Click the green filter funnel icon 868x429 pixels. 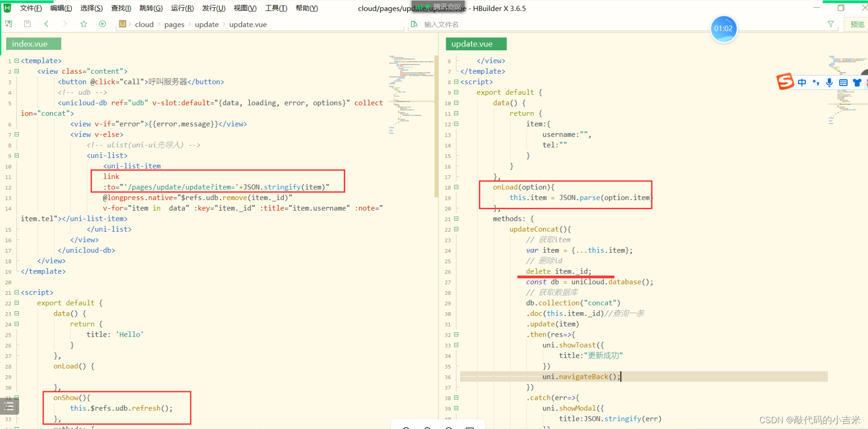coord(831,24)
